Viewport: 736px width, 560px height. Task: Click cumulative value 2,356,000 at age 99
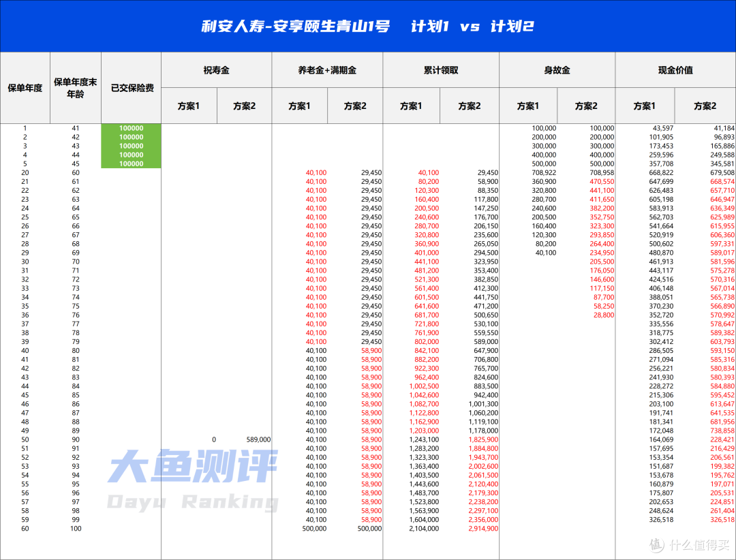483,520
